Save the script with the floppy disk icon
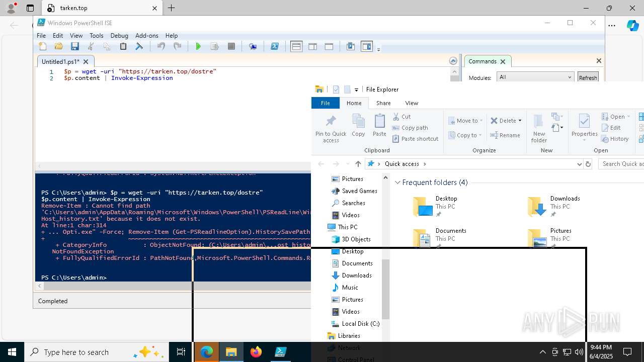The image size is (644, 362). click(x=75, y=46)
